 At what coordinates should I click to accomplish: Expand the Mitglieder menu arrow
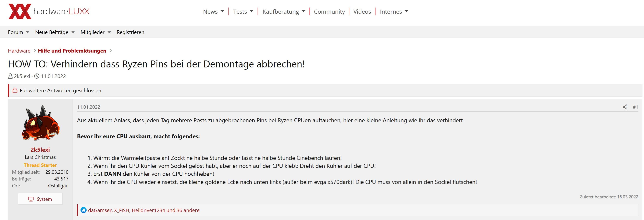pos(109,32)
